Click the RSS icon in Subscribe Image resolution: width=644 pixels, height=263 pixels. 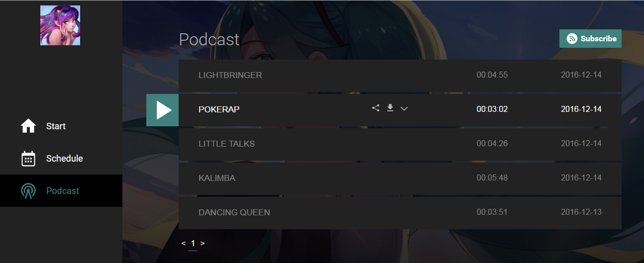pos(572,39)
